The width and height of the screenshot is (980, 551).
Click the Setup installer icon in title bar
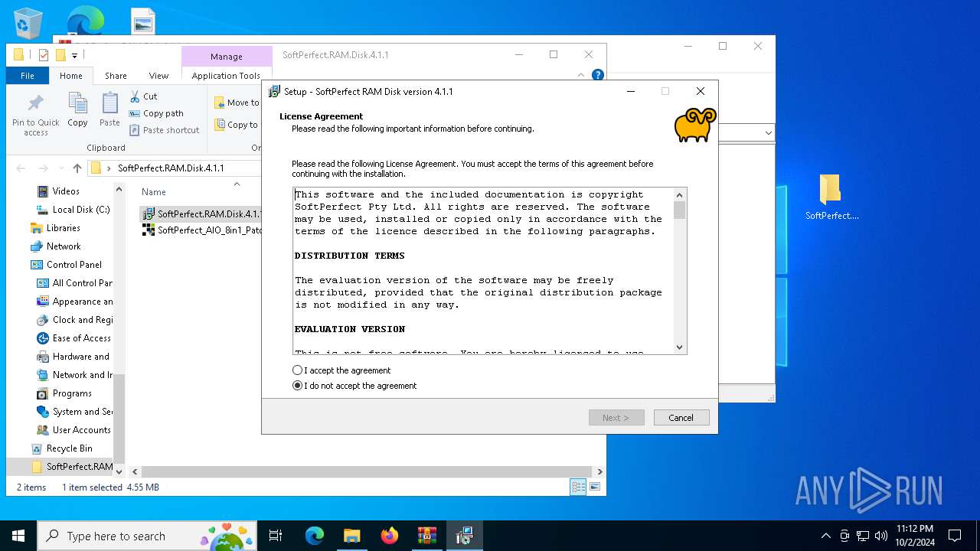274,91
